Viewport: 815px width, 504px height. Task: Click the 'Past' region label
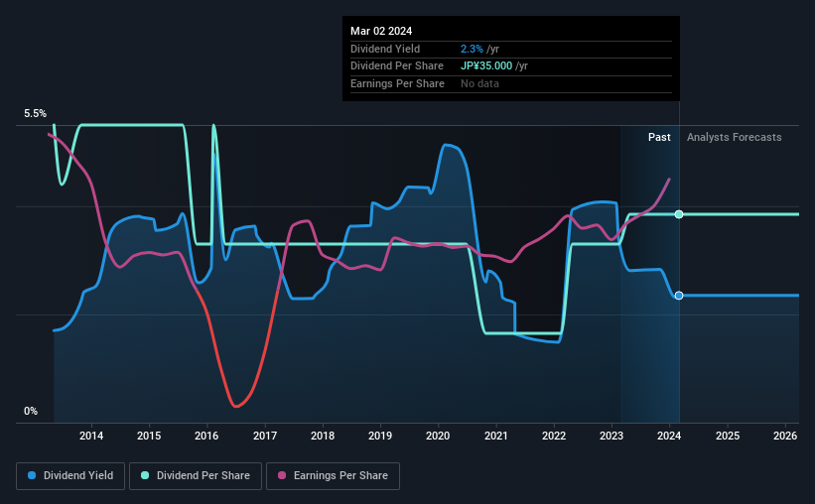659,137
